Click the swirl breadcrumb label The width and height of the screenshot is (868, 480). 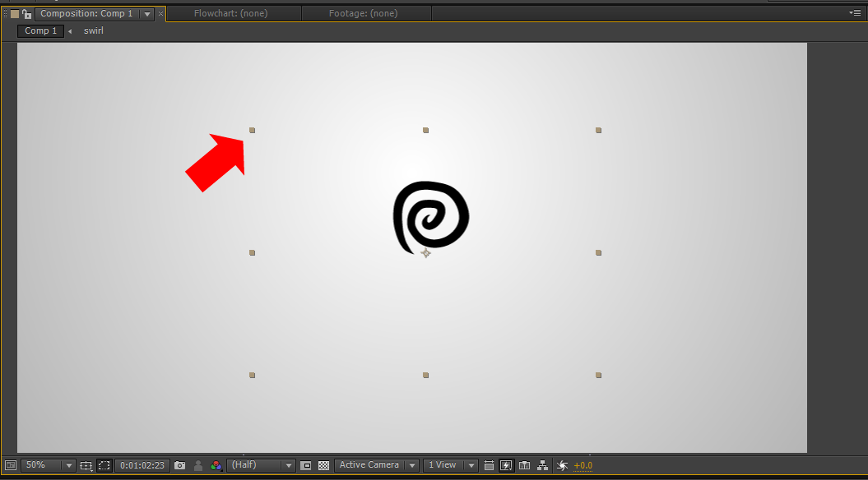(x=94, y=31)
